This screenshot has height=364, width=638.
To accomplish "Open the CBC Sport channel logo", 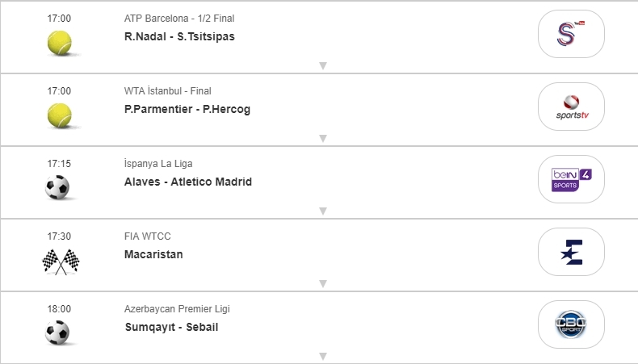I will (571, 324).
